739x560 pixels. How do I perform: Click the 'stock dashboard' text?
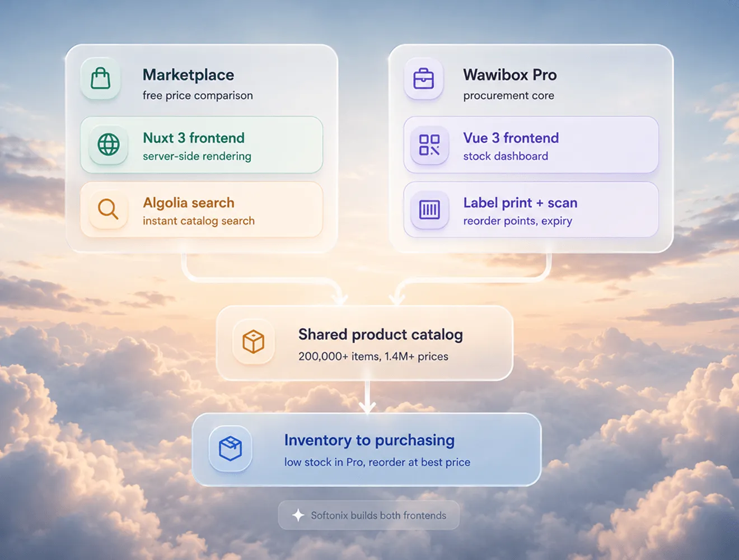506,156
